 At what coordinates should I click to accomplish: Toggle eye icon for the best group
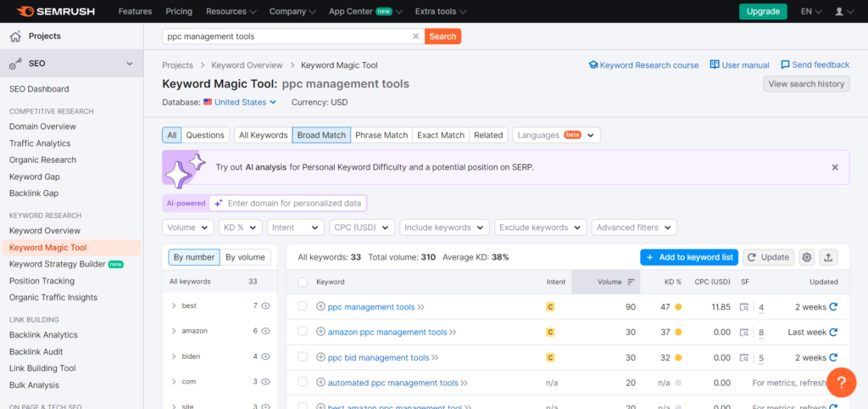(x=265, y=306)
